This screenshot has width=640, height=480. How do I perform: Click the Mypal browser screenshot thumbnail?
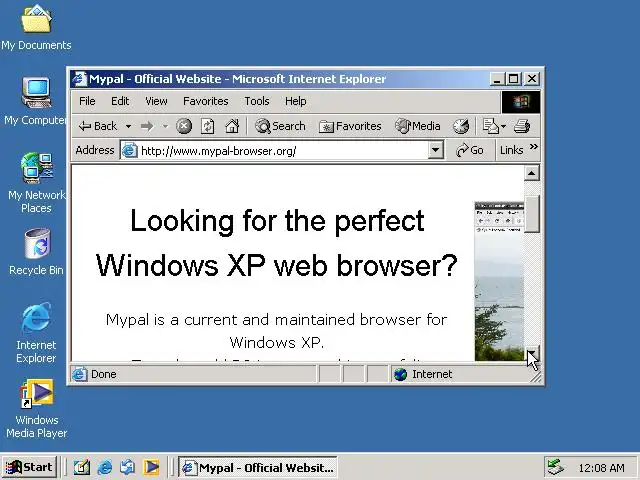(499, 281)
